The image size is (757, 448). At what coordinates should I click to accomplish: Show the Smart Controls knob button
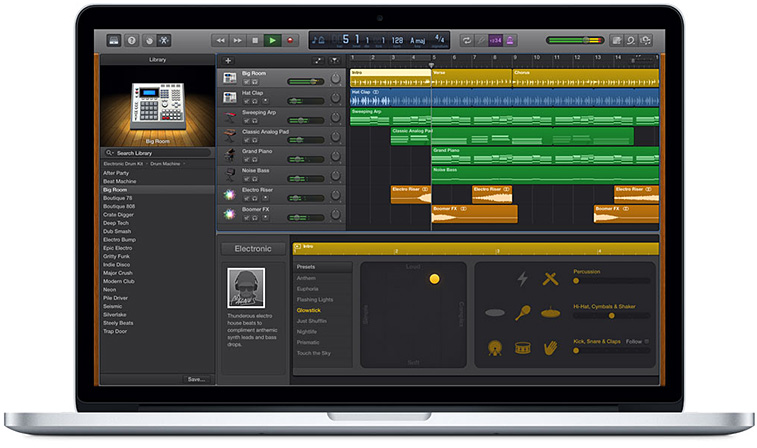149,41
